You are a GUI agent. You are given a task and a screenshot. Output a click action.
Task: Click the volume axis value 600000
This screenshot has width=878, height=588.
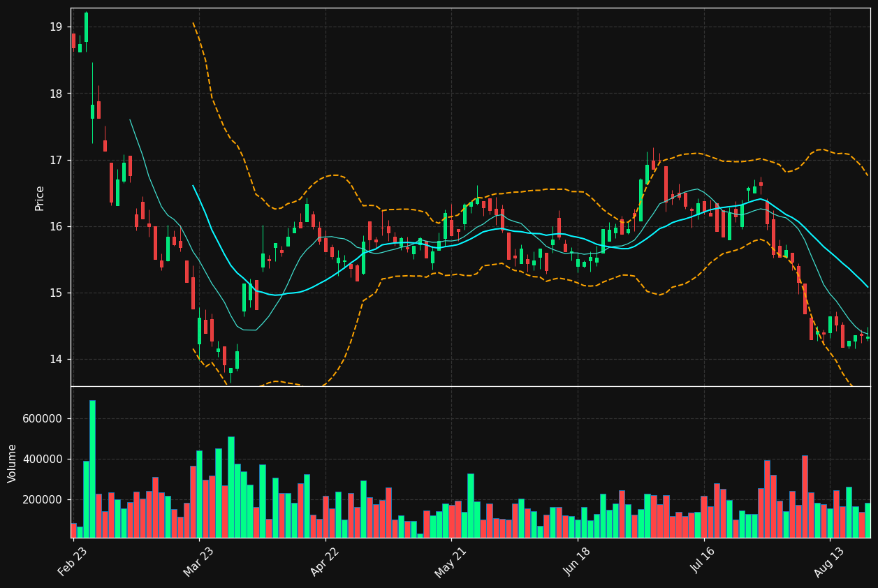click(43, 418)
